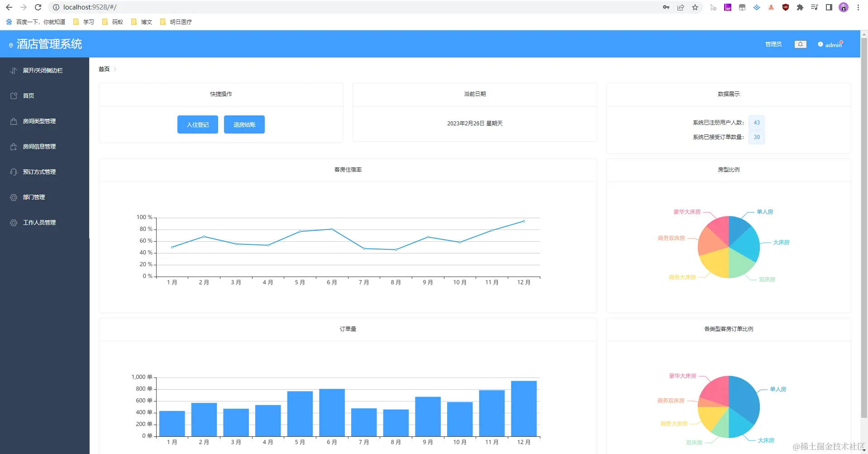Open the 码蚁 bookmark folder
Viewport: 868px width, 454px height.
113,22
